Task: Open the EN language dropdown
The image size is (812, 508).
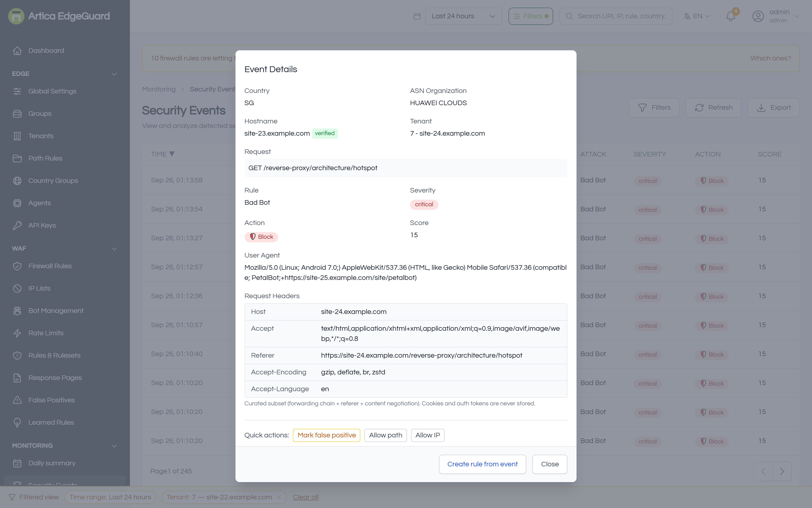Action: (697, 16)
